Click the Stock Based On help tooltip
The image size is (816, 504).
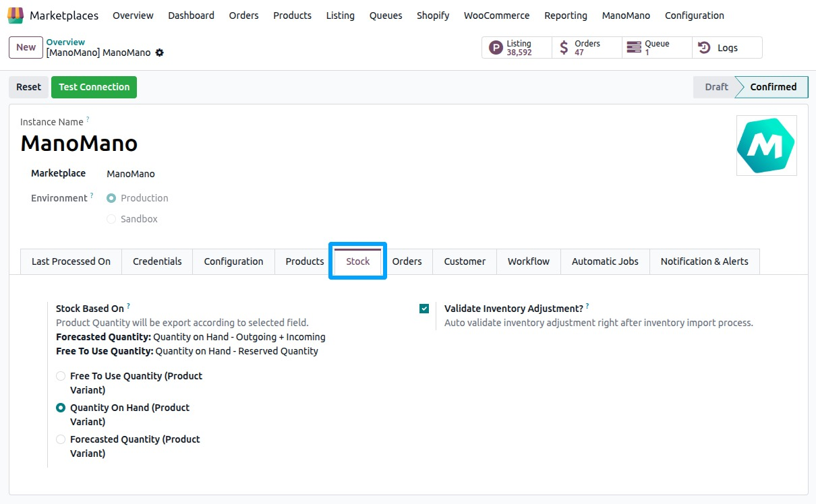tap(128, 307)
